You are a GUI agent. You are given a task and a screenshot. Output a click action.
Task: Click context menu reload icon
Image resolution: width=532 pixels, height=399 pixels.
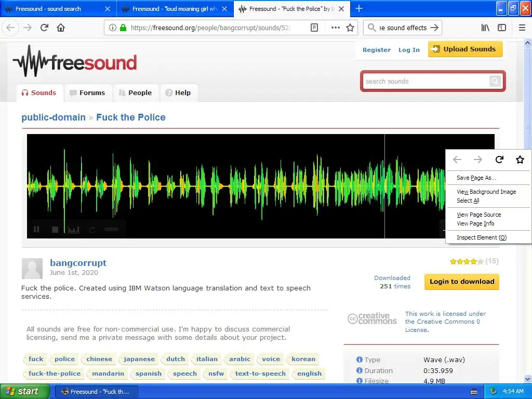tap(499, 159)
